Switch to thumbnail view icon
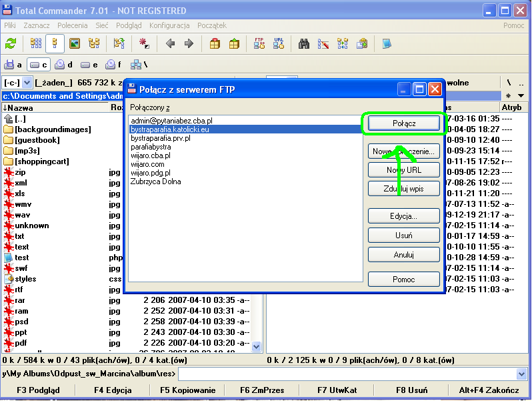 [x=75, y=43]
